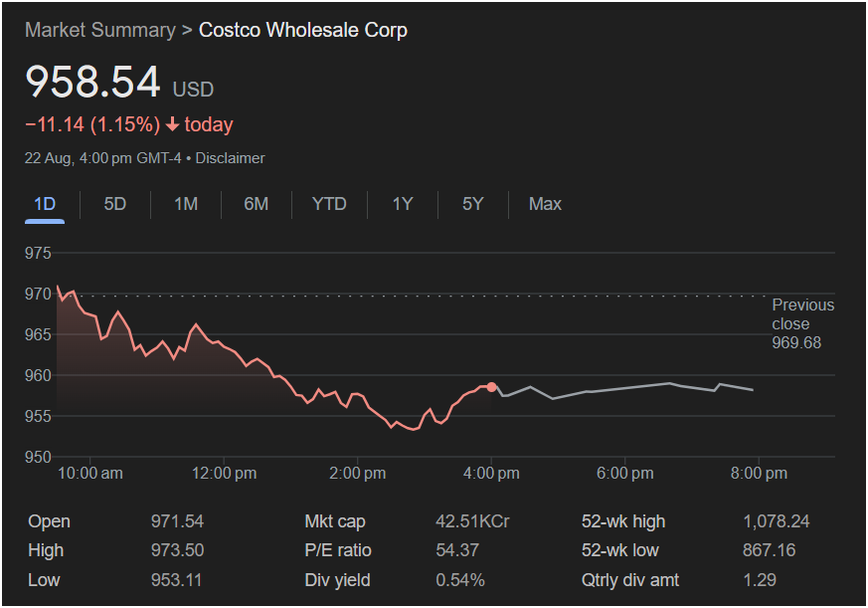
Task: Click the -11.14 (1.15%) change text
Action: click(x=92, y=125)
